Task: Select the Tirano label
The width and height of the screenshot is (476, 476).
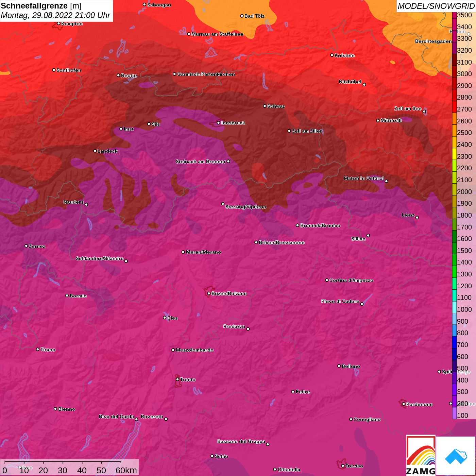Action: click(48, 350)
